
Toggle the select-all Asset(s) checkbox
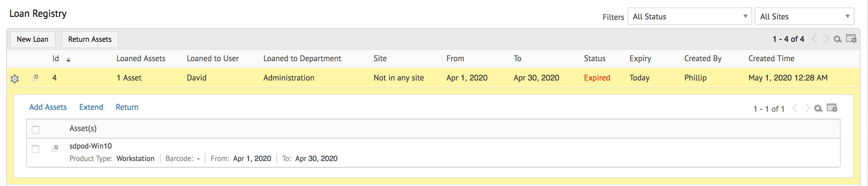click(x=35, y=130)
